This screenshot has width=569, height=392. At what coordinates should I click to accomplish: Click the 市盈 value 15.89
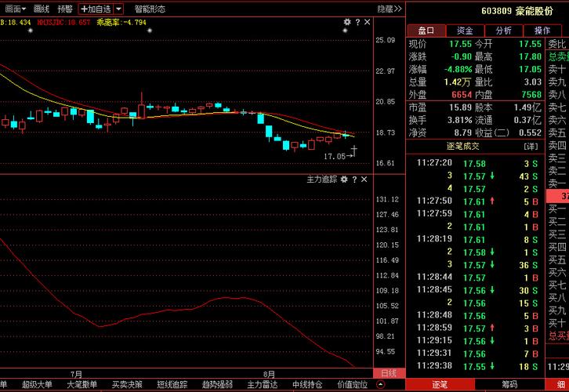(x=460, y=107)
